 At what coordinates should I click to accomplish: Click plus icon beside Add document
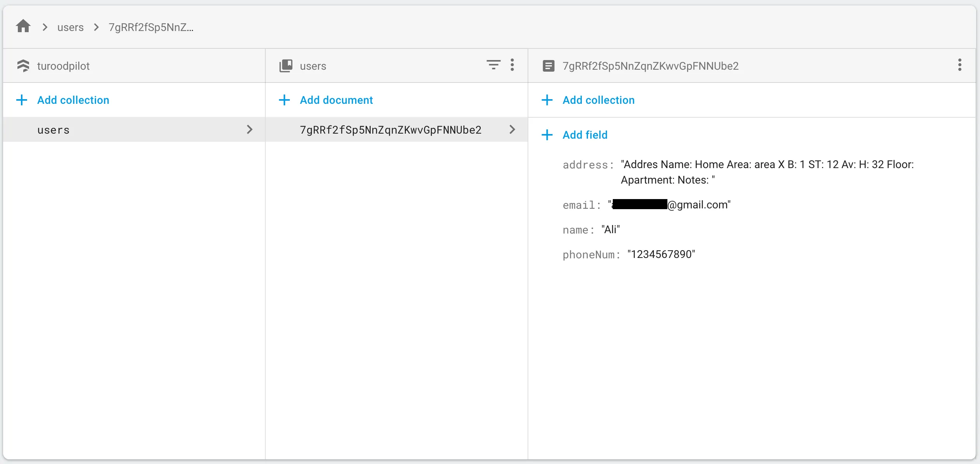(284, 100)
